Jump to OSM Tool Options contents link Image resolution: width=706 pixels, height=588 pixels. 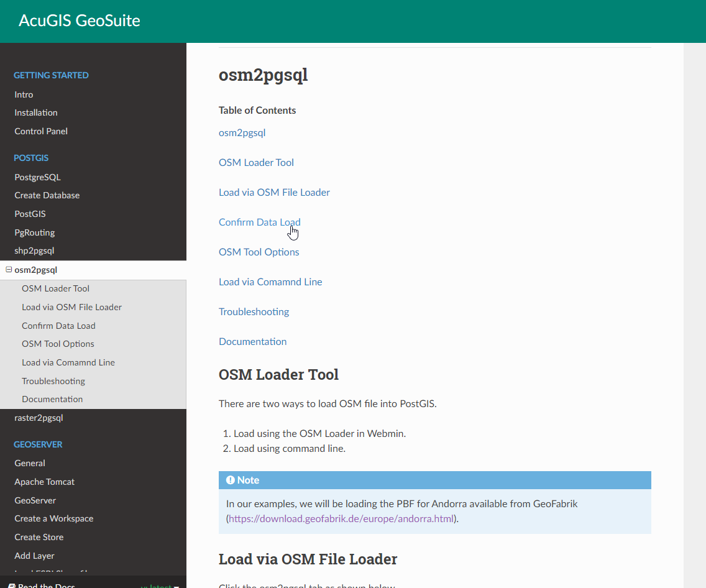(x=259, y=252)
